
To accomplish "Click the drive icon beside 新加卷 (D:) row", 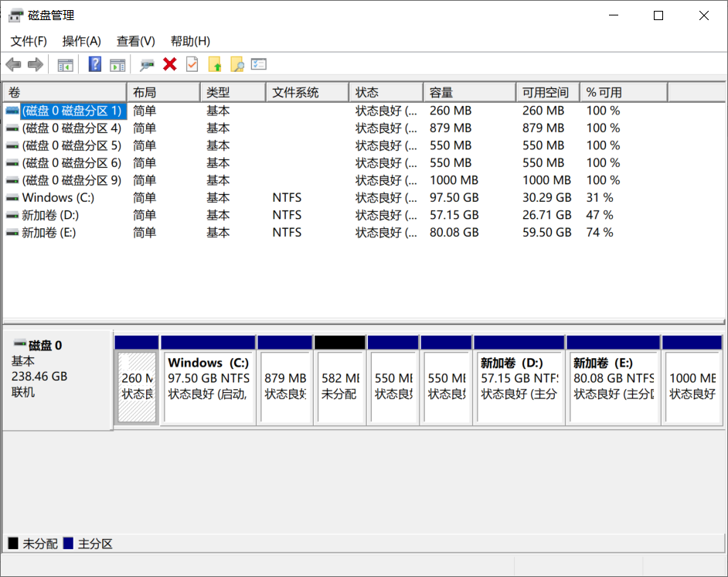I will (x=12, y=216).
